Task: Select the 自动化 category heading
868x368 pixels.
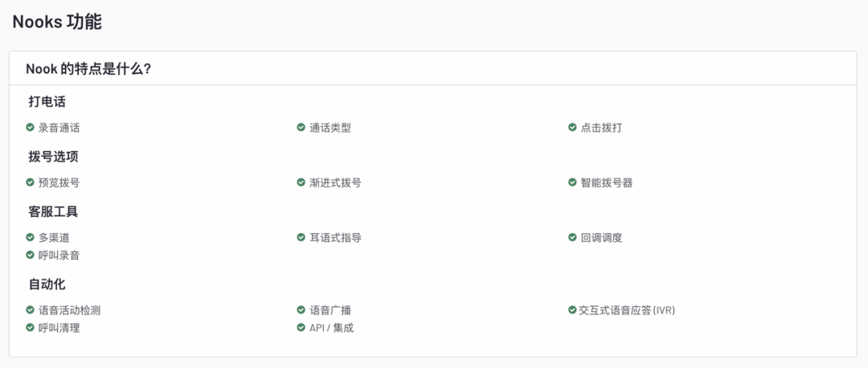Action: 47,284
